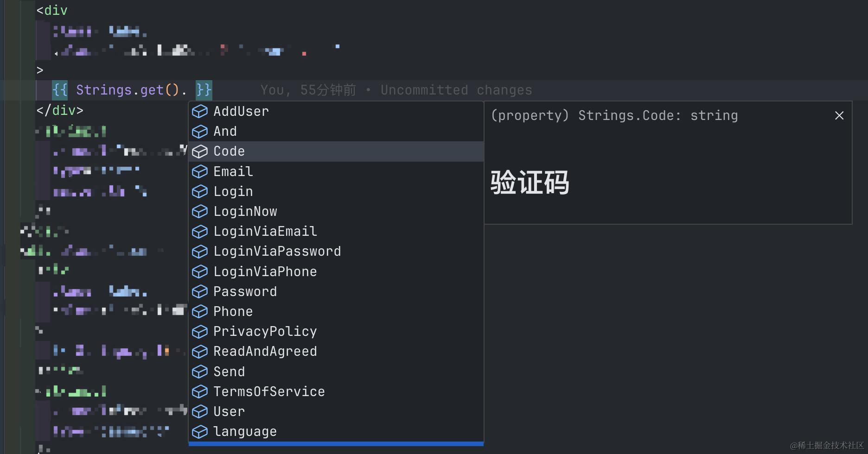Select TermsOfService in the autocomplete list
This screenshot has height=454, width=868.
pyautogui.click(x=269, y=392)
